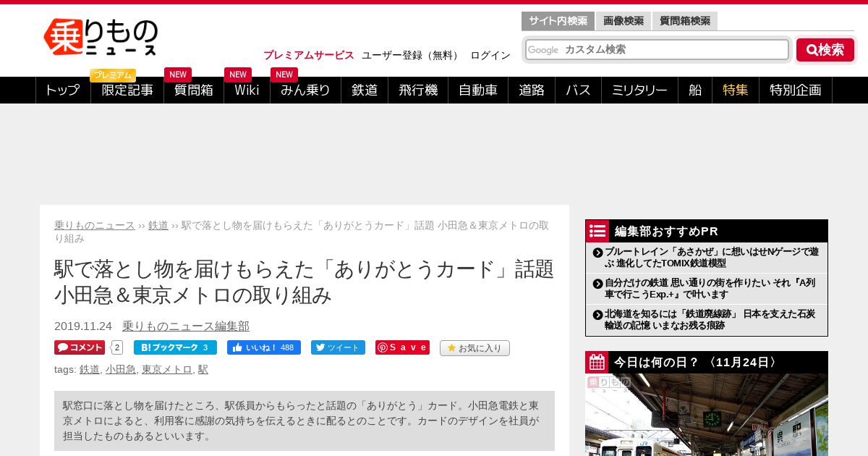Open PR article 自分だけの鉄道 A列車で行こう
The width and height of the screenshot is (868, 456).
pos(710,289)
